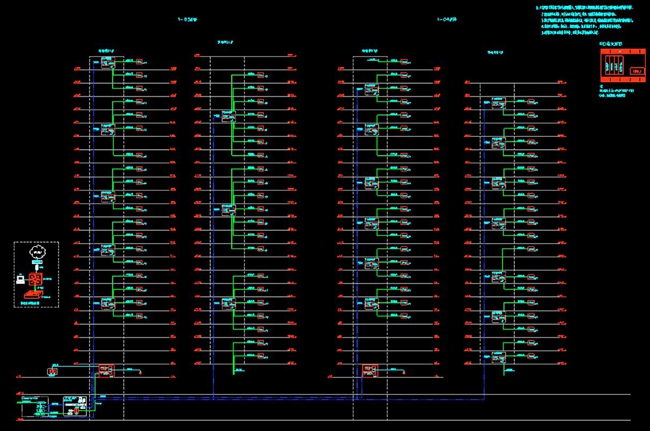Click the red box at third riser's base
Image resolution: width=650 pixels, height=431 pixels.
point(369,370)
